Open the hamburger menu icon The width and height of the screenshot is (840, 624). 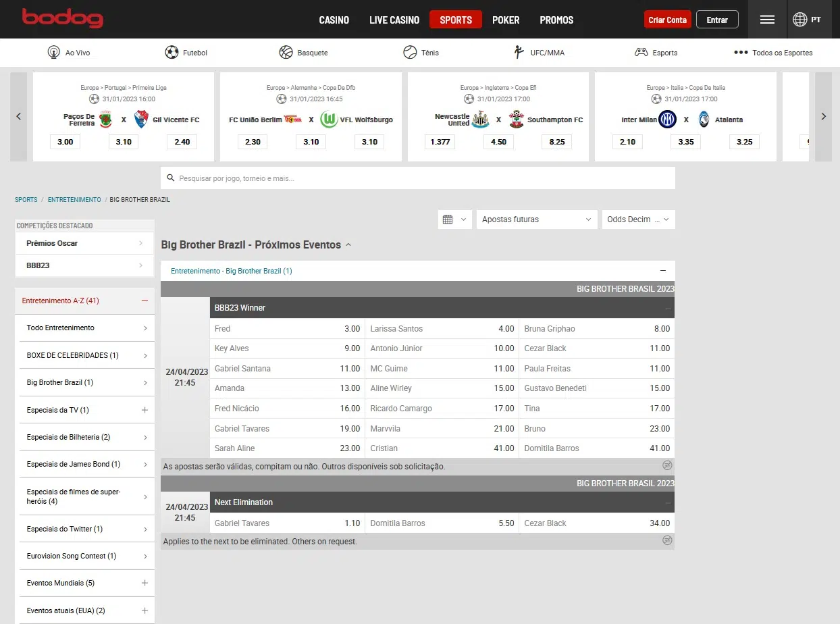tap(767, 20)
